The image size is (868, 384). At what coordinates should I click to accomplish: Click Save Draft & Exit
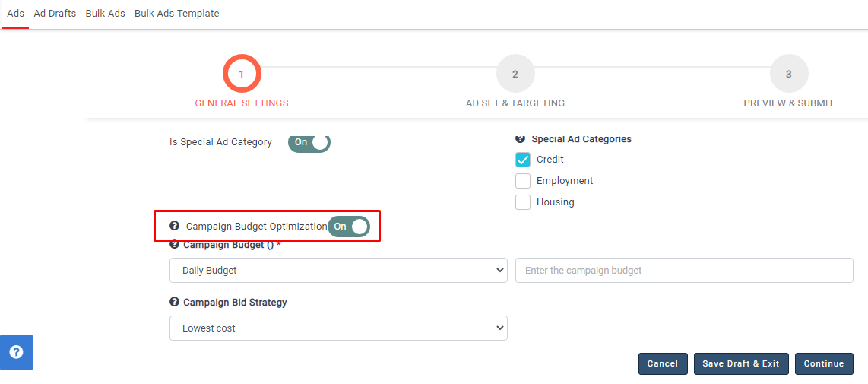point(741,363)
